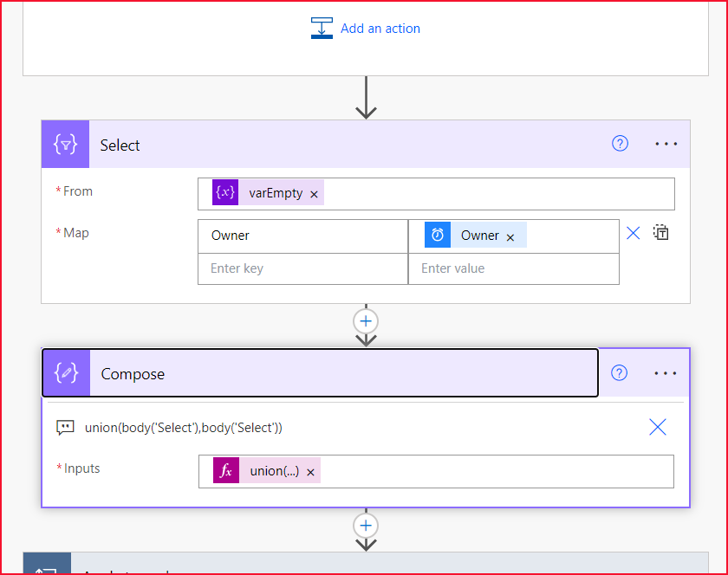Viewport: 728px width, 575px height.
Task: Delete the Compose comment
Action: (x=658, y=427)
